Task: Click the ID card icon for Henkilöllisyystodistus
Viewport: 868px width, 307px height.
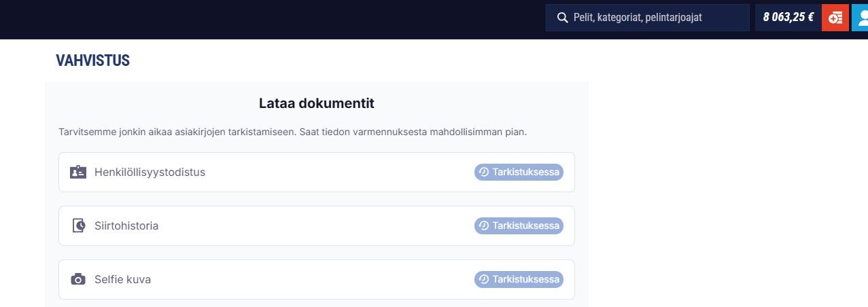Action: [78, 172]
